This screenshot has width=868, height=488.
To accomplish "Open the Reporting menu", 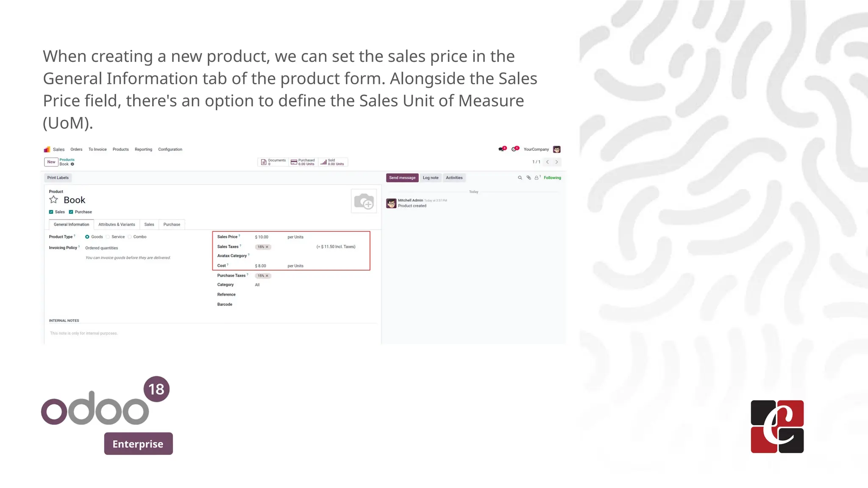I will [143, 150].
